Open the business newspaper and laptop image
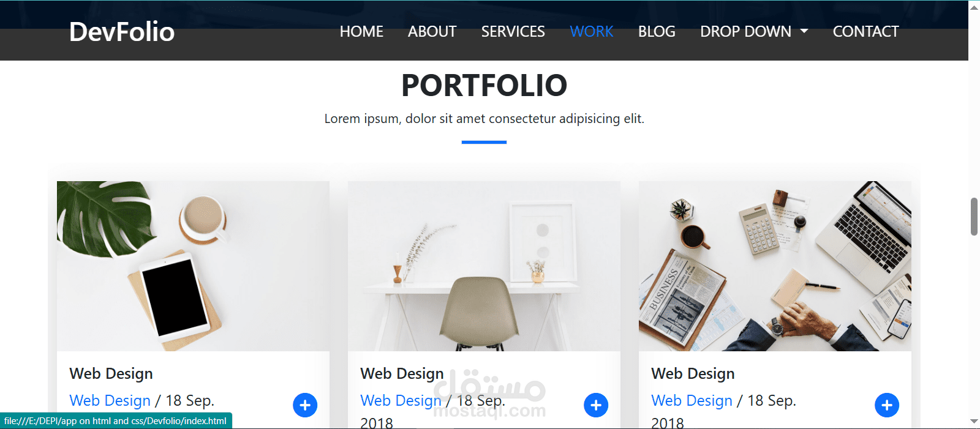The image size is (980, 429). (775, 266)
